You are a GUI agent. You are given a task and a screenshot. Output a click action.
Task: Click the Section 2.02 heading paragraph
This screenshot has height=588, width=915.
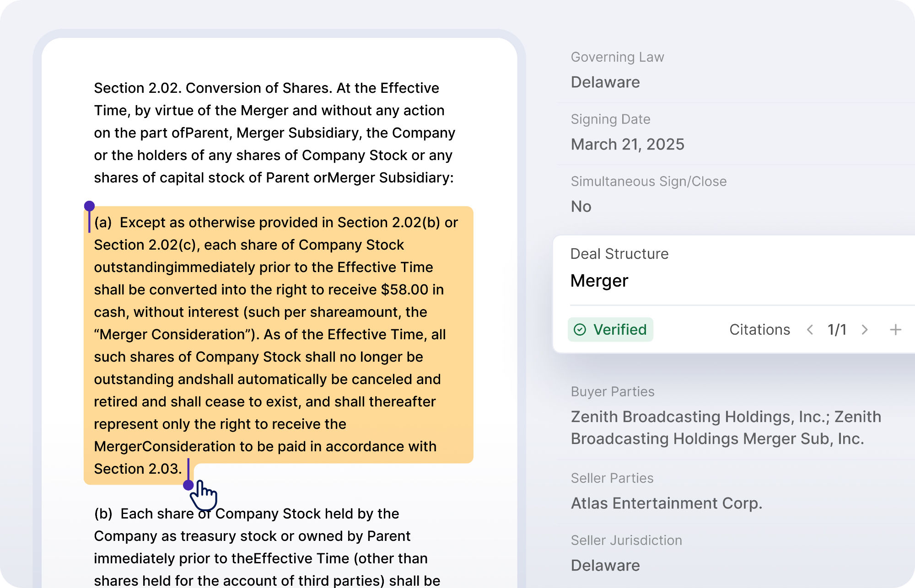pos(274,133)
